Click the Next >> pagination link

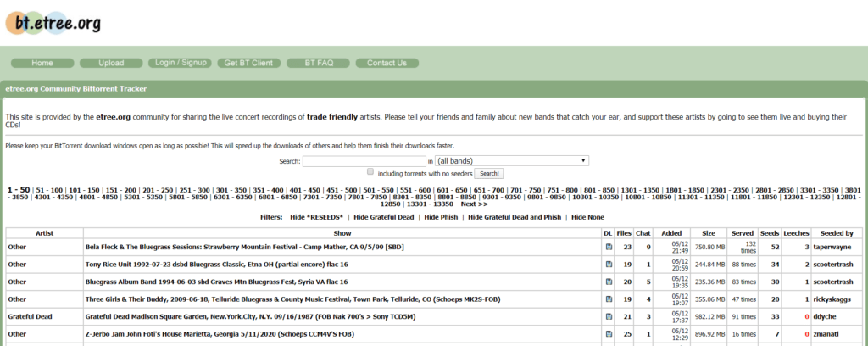click(x=475, y=204)
